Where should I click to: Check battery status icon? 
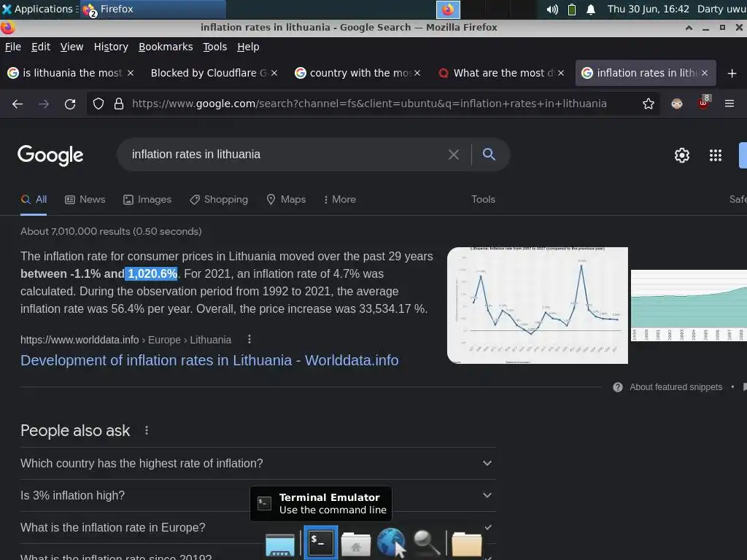coord(572,9)
